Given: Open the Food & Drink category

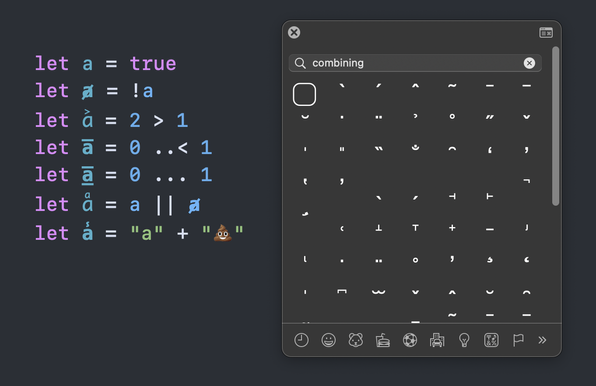Looking at the screenshot, I should tap(383, 340).
